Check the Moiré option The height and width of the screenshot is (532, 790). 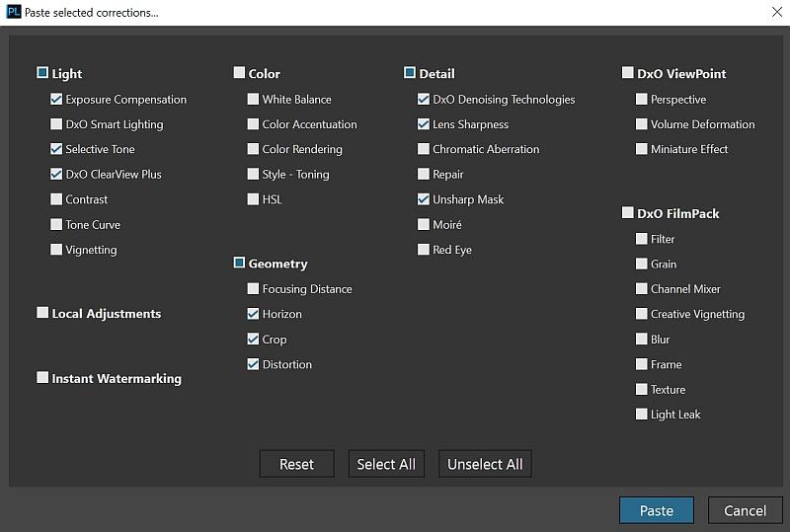coord(424,224)
